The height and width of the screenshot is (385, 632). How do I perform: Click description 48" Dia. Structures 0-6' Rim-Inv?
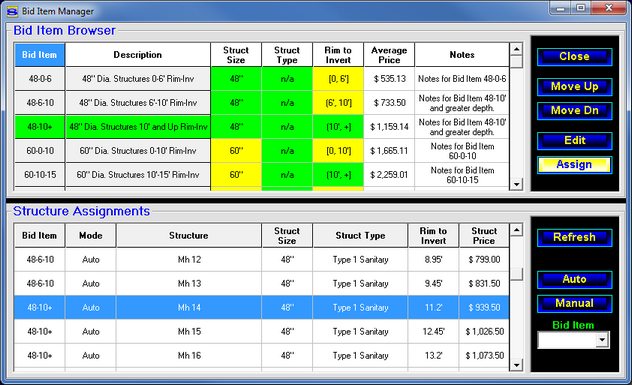[x=138, y=79]
